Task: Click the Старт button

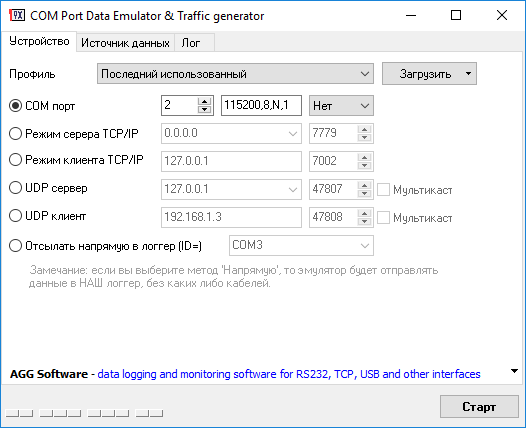Action: click(479, 407)
